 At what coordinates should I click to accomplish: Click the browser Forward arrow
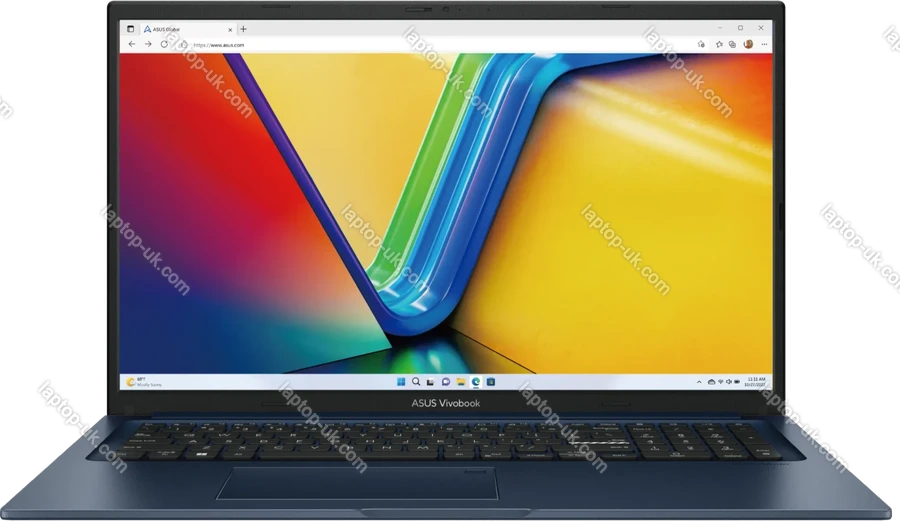tap(149, 44)
